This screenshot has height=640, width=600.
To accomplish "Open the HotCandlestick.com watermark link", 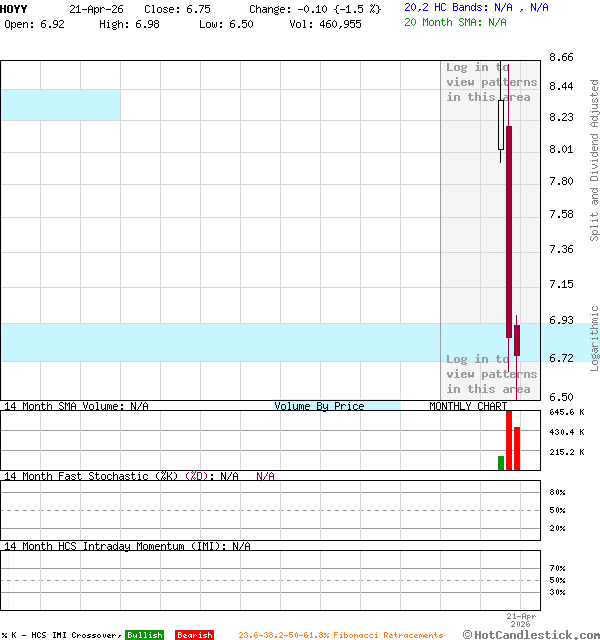I will coord(531,634).
